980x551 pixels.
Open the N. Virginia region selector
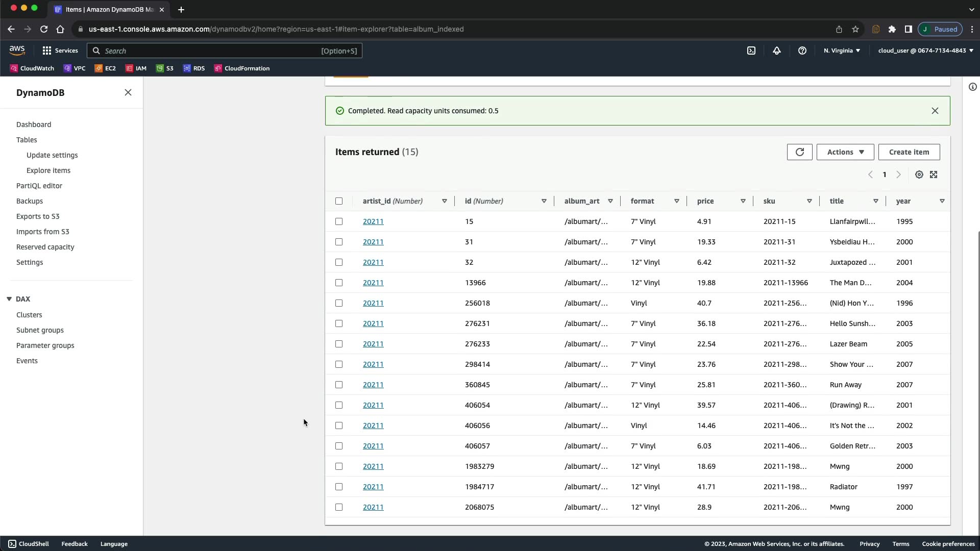pos(842,51)
